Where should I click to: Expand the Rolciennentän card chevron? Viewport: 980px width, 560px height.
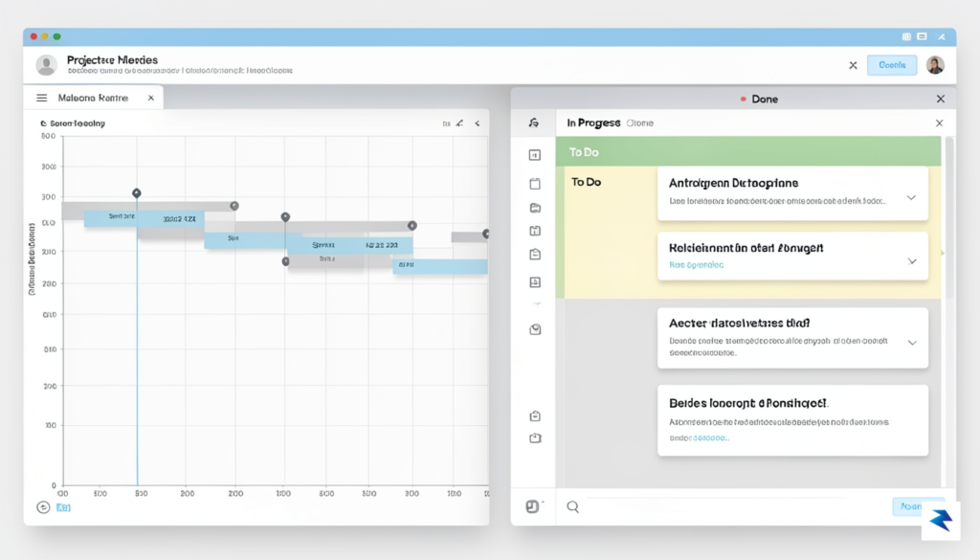912,261
